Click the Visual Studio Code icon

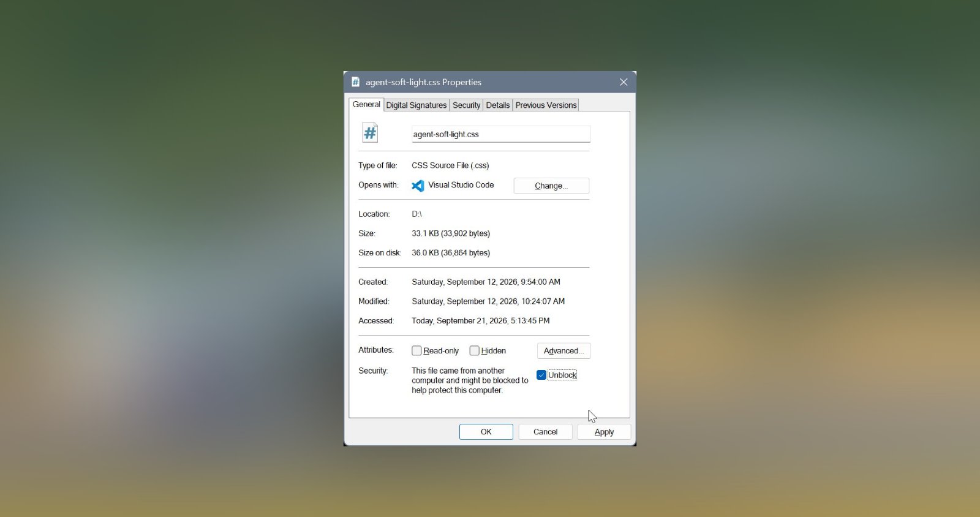tap(418, 186)
